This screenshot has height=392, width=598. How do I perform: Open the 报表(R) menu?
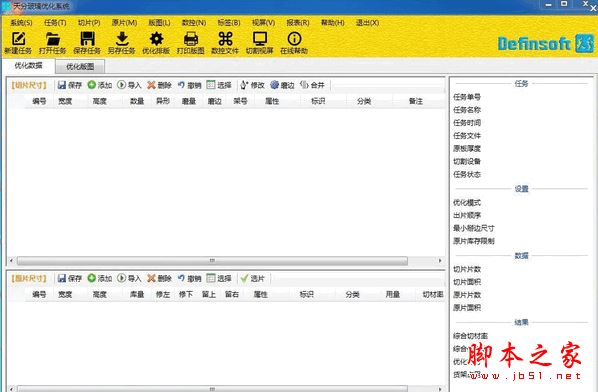298,23
